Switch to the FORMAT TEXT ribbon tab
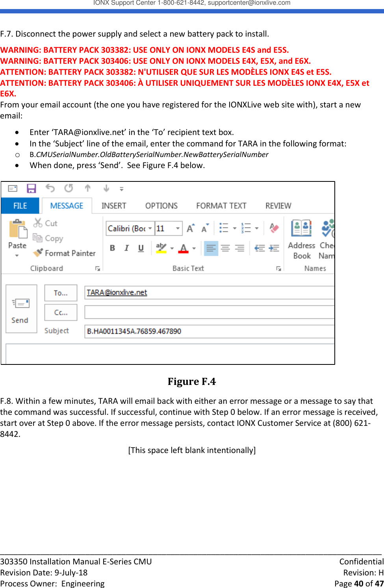Viewport: 384px width, 588px height. pos(221,205)
